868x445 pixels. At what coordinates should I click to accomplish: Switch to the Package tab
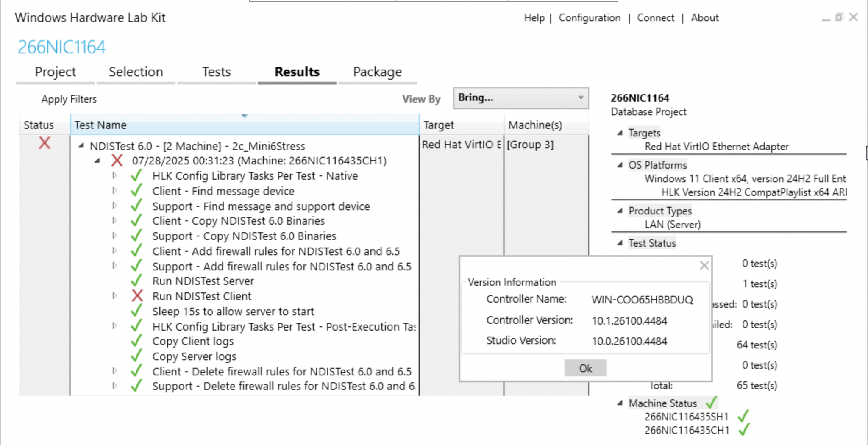377,72
